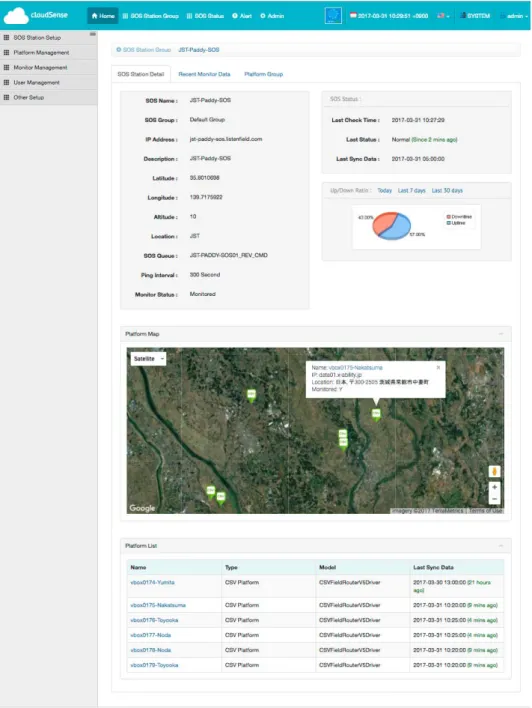Open the admin user dropdown
This screenshot has width=532, height=708.
(514, 16)
